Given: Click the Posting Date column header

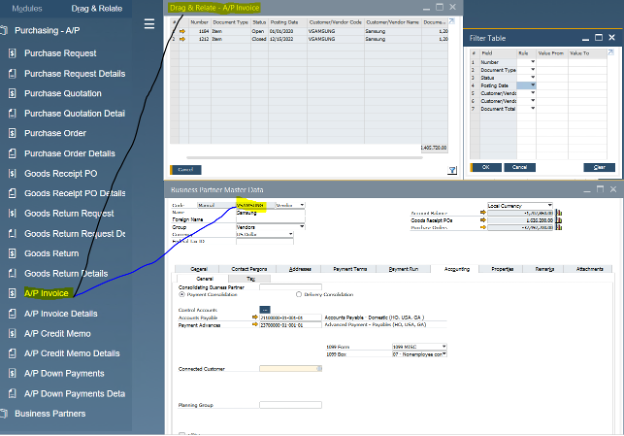Looking at the screenshot, I should pos(288,22).
